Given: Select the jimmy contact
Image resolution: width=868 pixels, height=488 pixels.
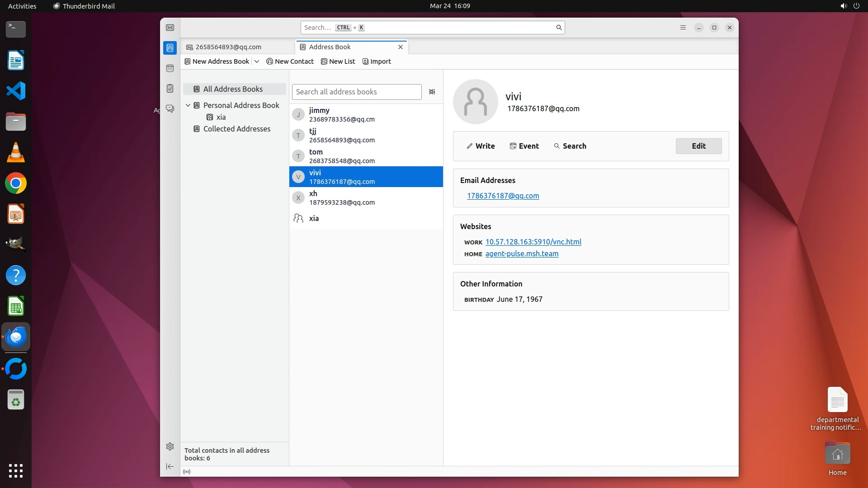Looking at the screenshot, I should 365,114.
